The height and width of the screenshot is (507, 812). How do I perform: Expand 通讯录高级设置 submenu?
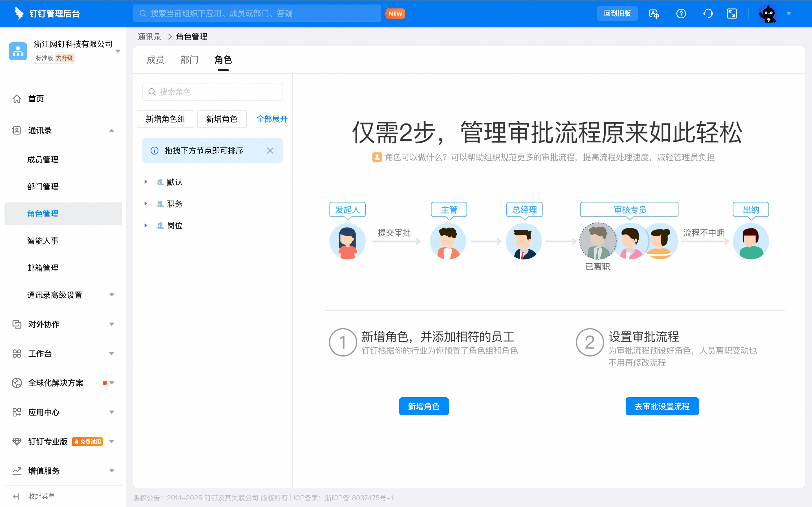(x=112, y=295)
